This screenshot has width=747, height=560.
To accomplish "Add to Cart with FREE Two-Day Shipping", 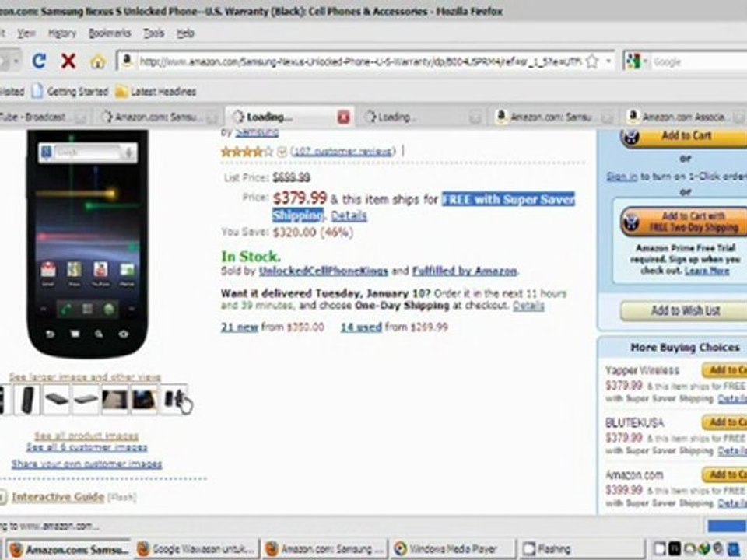I will [x=684, y=222].
